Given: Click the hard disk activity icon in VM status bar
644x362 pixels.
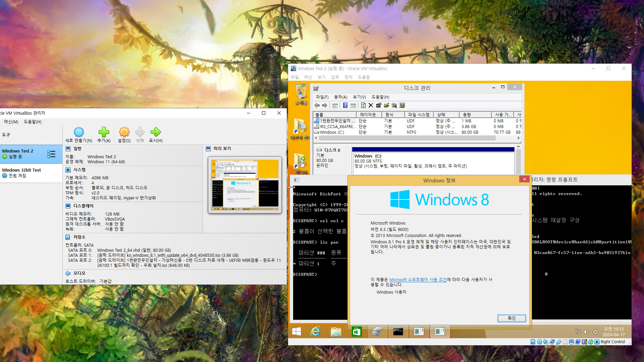Looking at the screenshot, I should [x=533, y=342].
